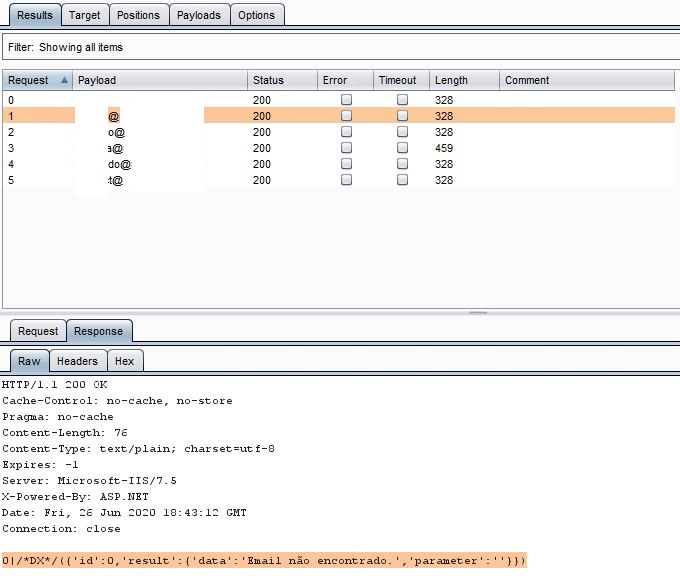This screenshot has width=680, height=588.
Task: Toggle Error checkbox for request 1
Action: [346, 116]
